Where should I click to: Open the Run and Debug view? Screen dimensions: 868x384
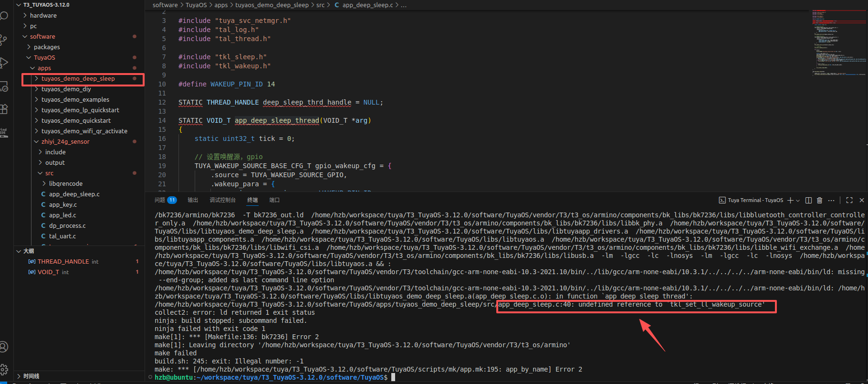coord(4,63)
